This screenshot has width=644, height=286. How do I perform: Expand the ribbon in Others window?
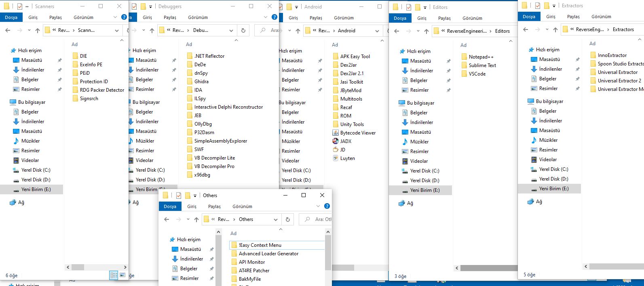(318, 206)
